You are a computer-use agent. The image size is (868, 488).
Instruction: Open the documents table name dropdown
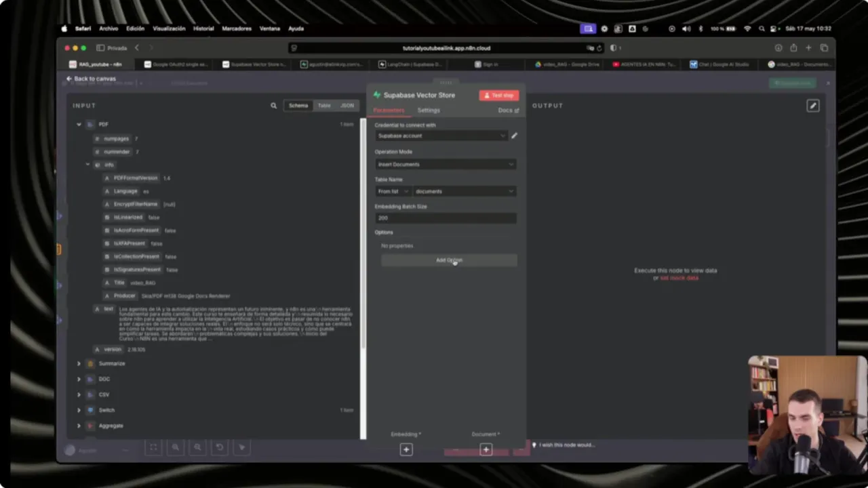[x=465, y=191]
